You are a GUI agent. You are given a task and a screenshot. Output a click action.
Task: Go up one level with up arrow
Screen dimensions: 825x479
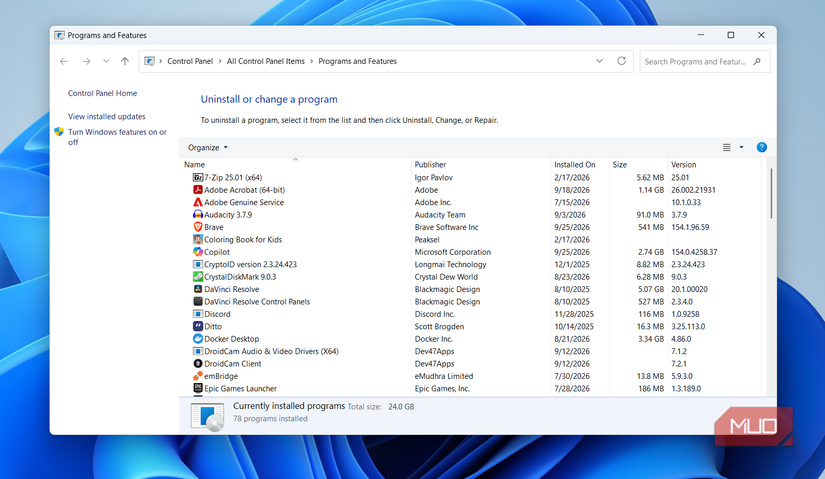pos(125,62)
